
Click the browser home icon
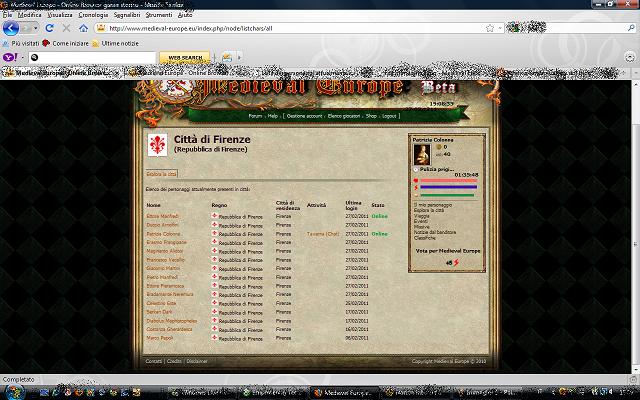click(82, 28)
